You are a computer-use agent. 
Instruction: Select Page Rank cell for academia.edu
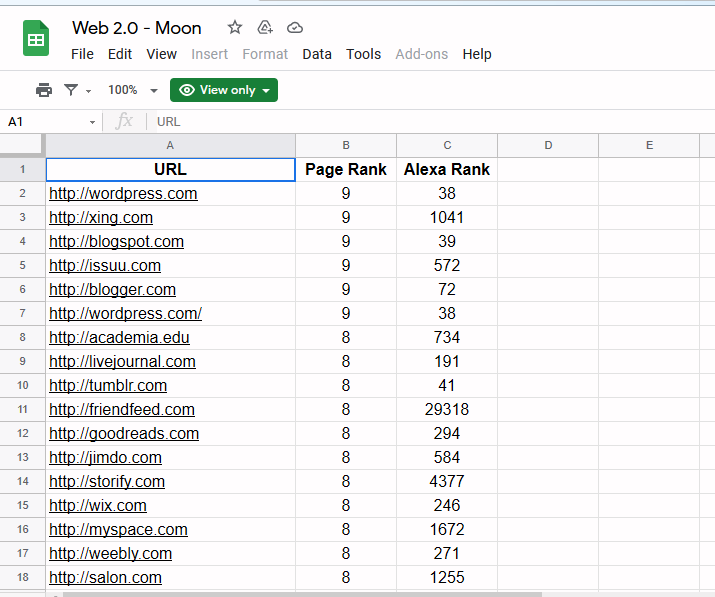[x=346, y=337]
